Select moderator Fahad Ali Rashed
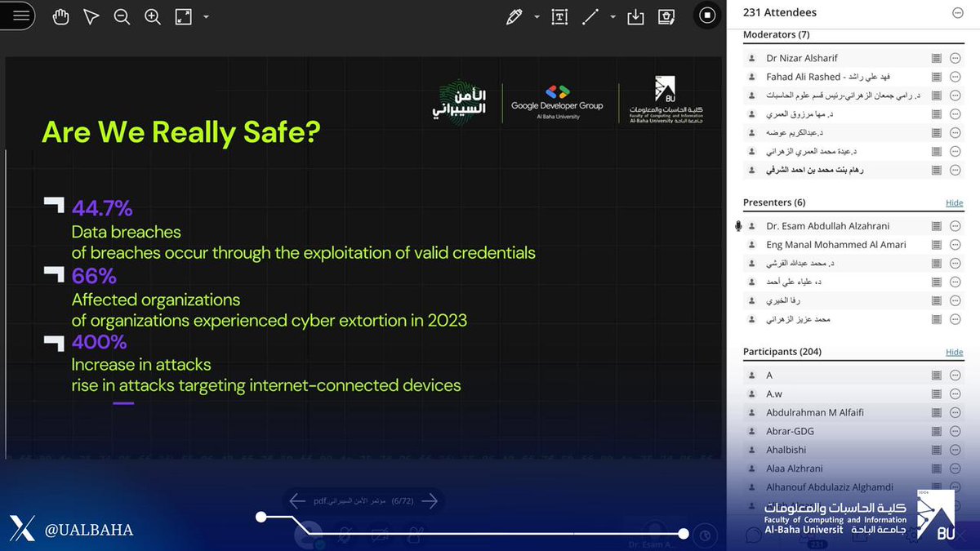980x551 pixels. 828,77
